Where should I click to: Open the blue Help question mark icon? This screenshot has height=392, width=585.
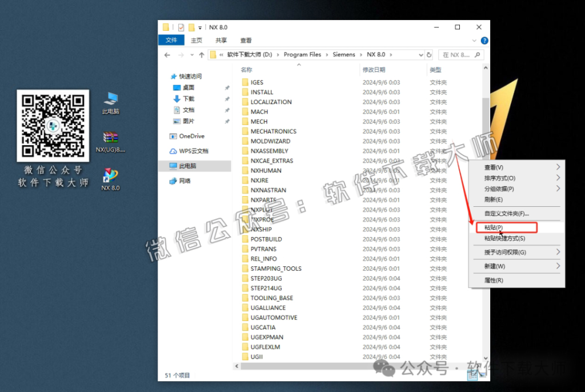click(484, 41)
